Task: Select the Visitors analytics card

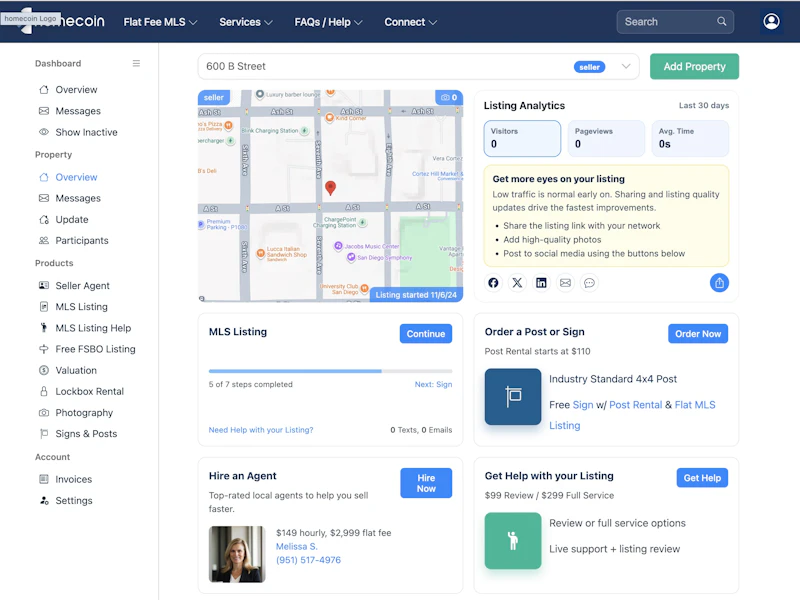Action: (x=522, y=138)
